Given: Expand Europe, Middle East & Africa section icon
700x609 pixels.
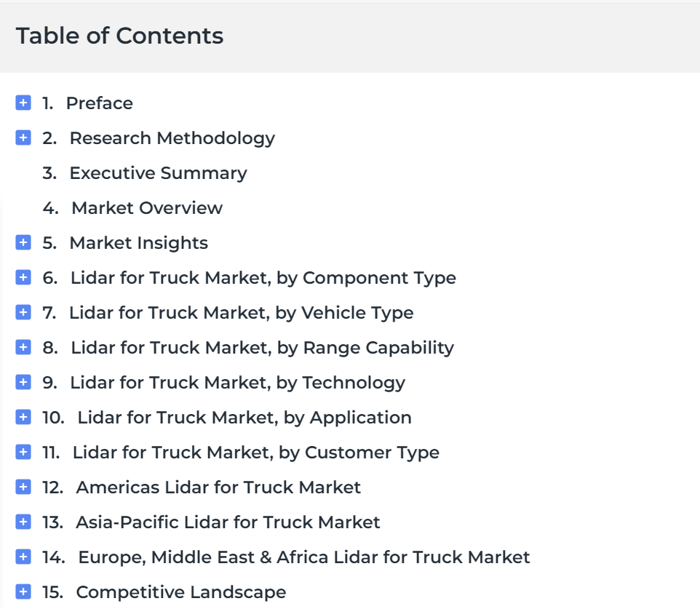Looking at the screenshot, I should click(x=23, y=557).
